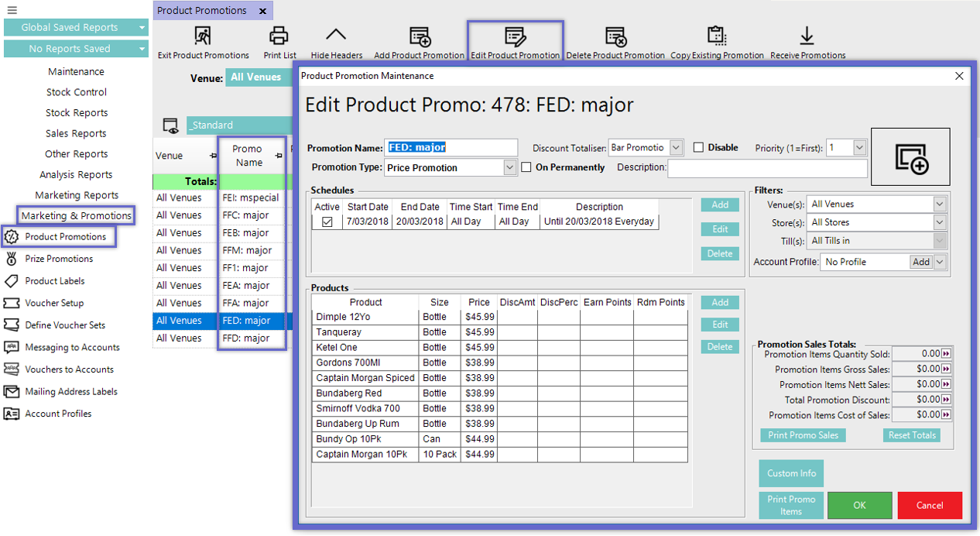This screenshot has width=980, height=536.
Task: Click arrow next to Total Promotion Discount
Action: [x=946, y=400]
